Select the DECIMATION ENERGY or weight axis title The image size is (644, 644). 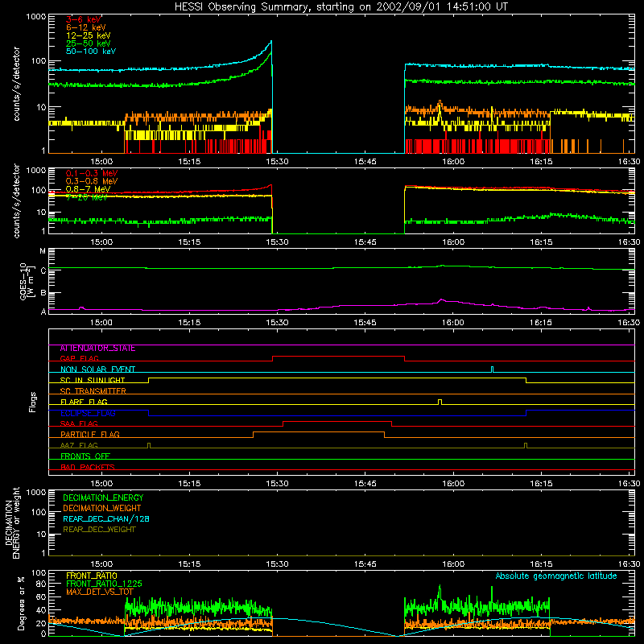pos(12,522)
